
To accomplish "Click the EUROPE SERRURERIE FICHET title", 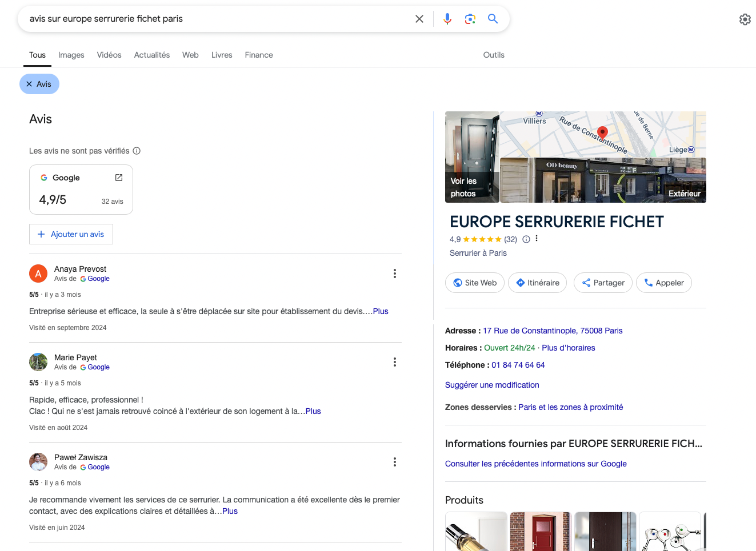I will point(557,222).
